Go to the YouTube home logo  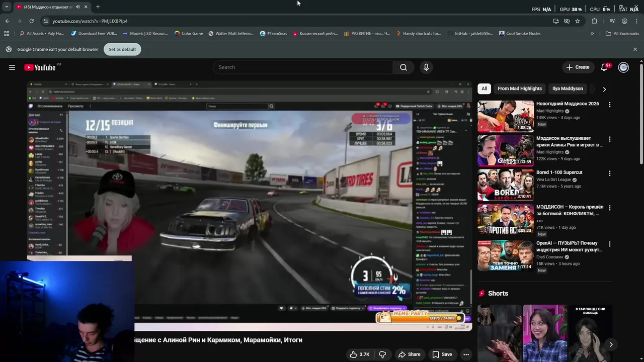click(x=40, y=67)
